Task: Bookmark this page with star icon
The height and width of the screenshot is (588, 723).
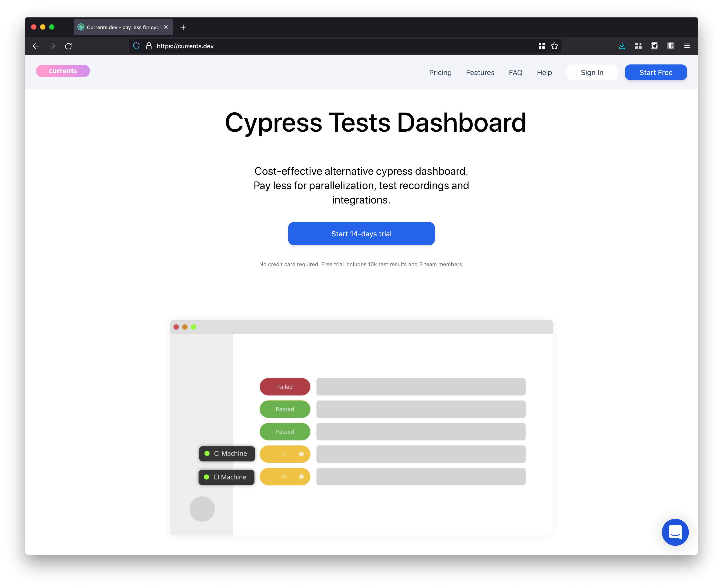Action: click(x=554, y=46)
